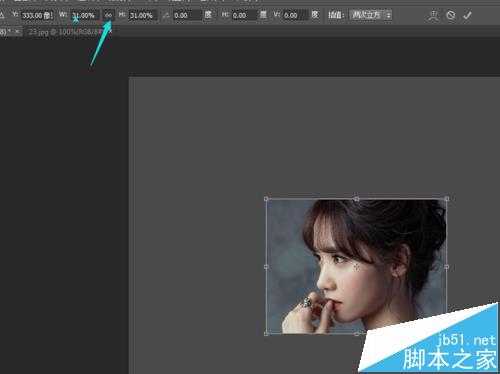This screenshot has height=374, width=500.
Task: Click the W width percentage field
Action: coord(85,16)
